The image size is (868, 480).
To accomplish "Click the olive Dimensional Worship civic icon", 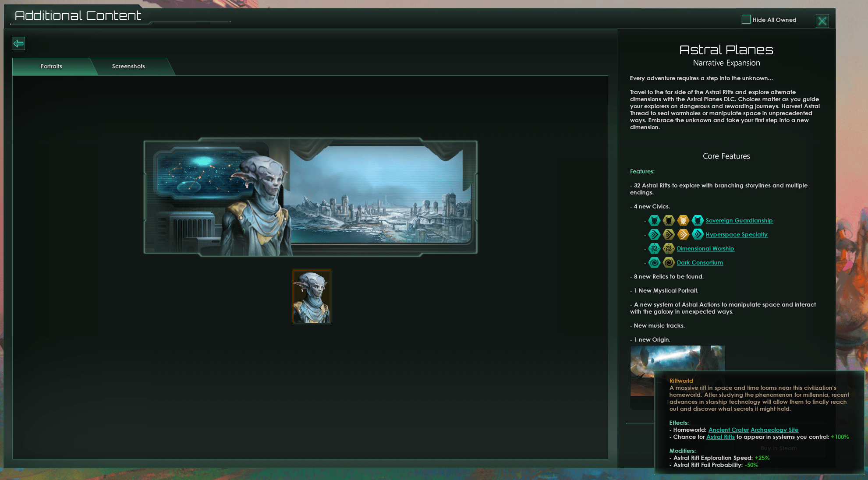I will point(669,248).
